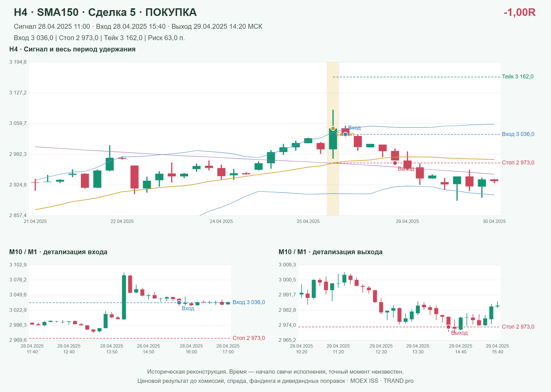This screenshot has height=392, width=551.
Task: Click the heading 'M10 / M1 · детализация входа'
Action: point(58,252)
